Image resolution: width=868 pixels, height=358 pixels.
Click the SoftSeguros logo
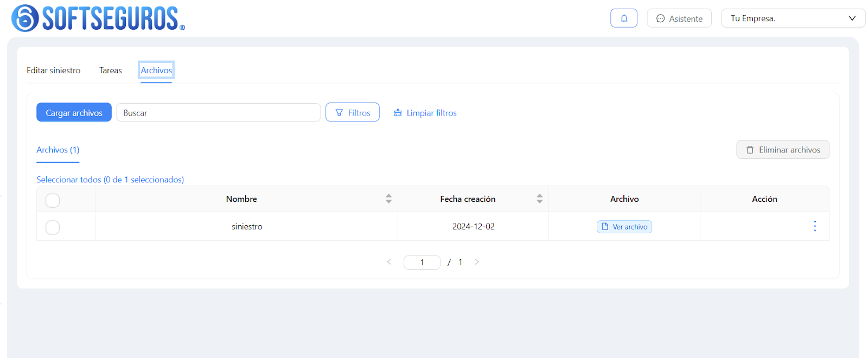tap(98, 18)
